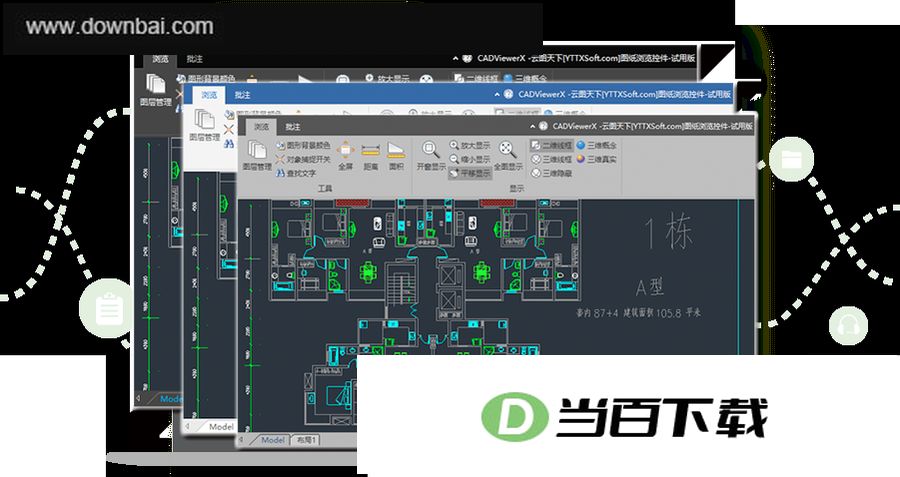Select 三维隐藏 display mode
Screen dimensions: 900x477
coord(552,172)
